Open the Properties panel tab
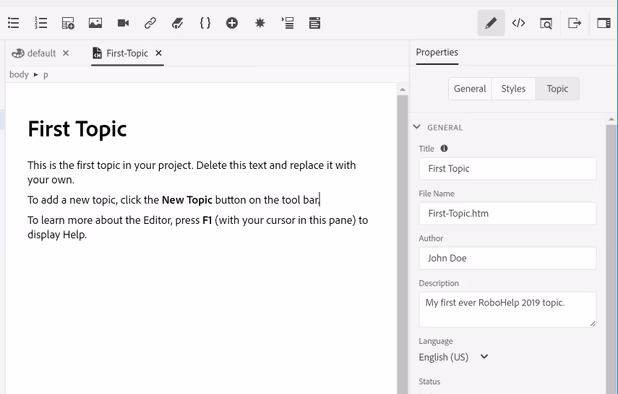Viewport: 618px width, 394px height. pos(437,52)
